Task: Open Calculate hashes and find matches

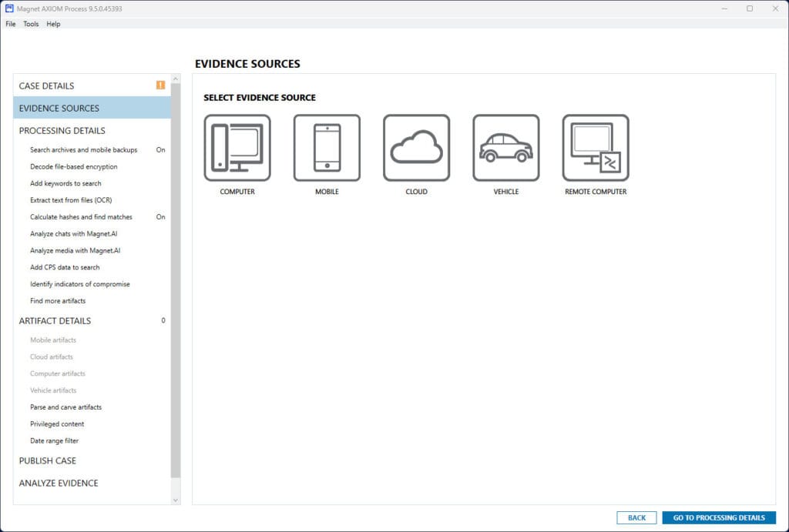Action: point(81,217)
